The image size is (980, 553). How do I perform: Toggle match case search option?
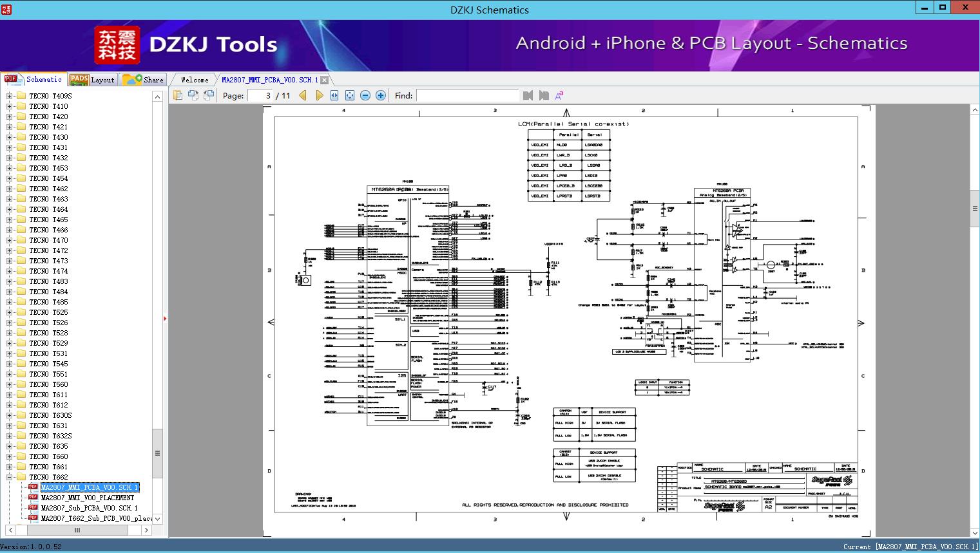pos(559,95)
